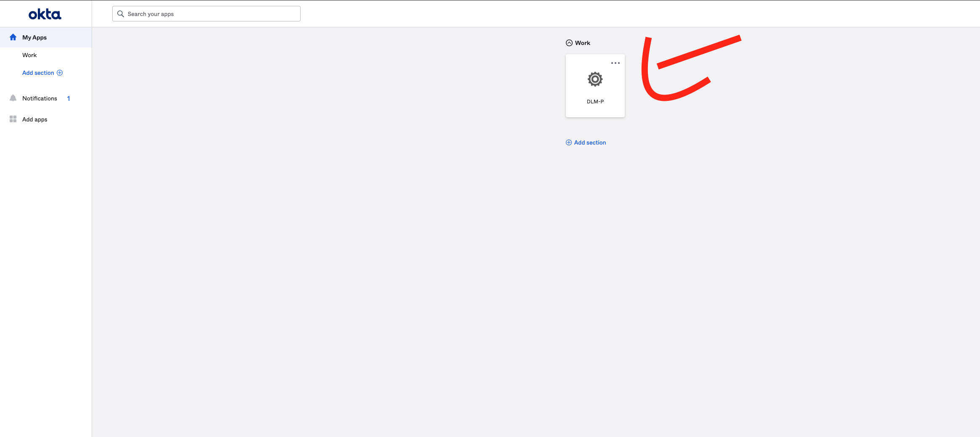The image size is (980, 437).
Task: Open notifications via the bell icon
Action: click(12, 98)
